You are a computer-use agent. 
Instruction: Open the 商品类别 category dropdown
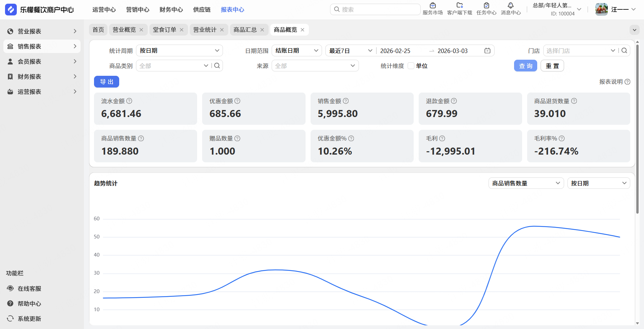pos(174,66)
